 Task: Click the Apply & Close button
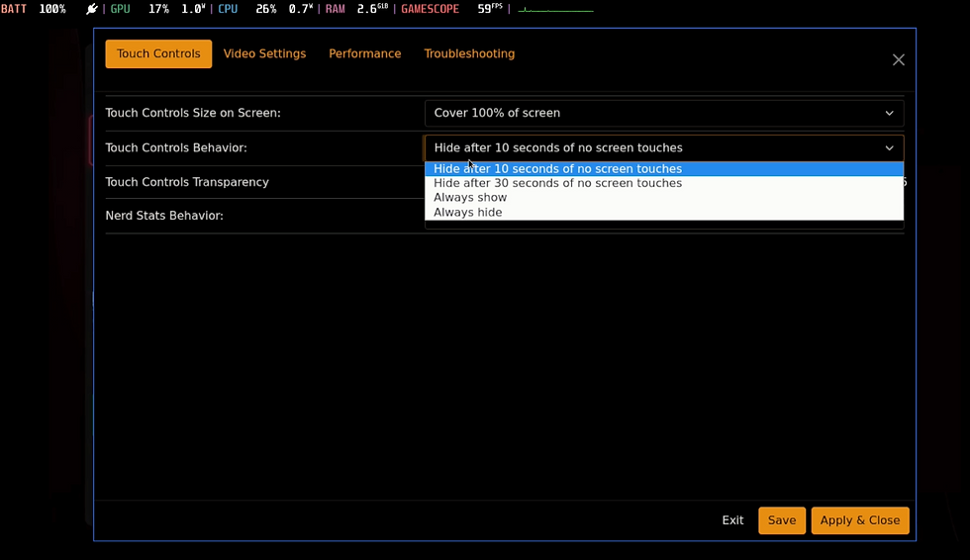click(x=860, y=520)
